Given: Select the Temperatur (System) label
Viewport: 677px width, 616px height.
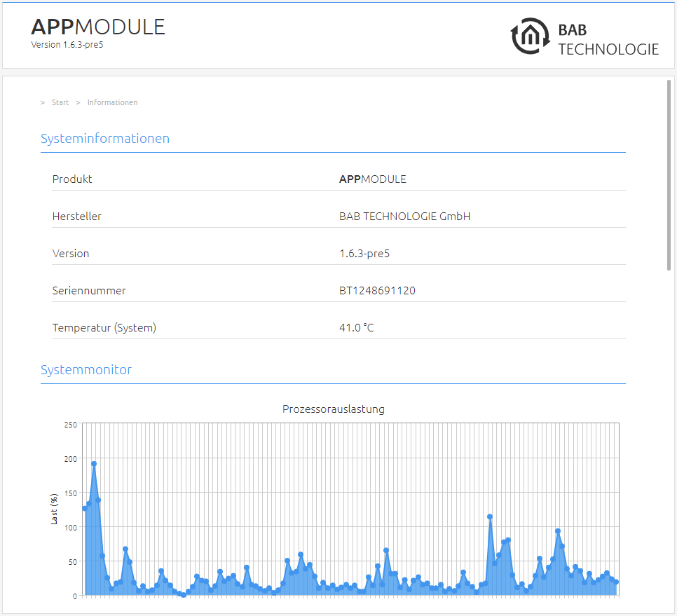Looking at the screenshot, I should coord(104,328).
